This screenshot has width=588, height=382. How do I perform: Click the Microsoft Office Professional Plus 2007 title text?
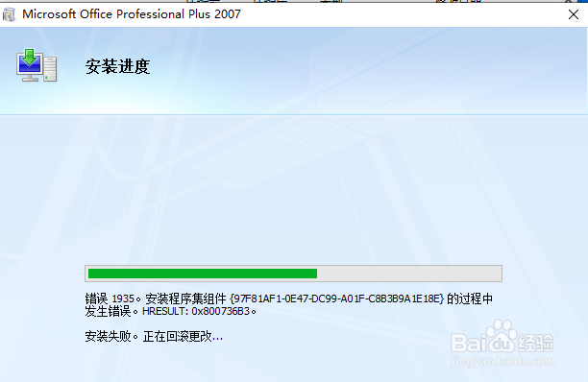click(x=132, y=14)
